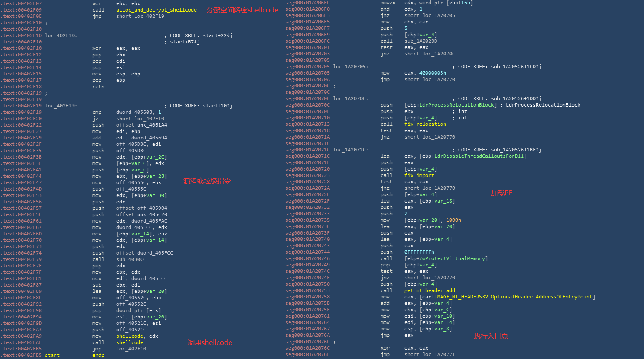Click shellcode in the call instruction
The width and height of the screenshot is (644, 359).
130,342
